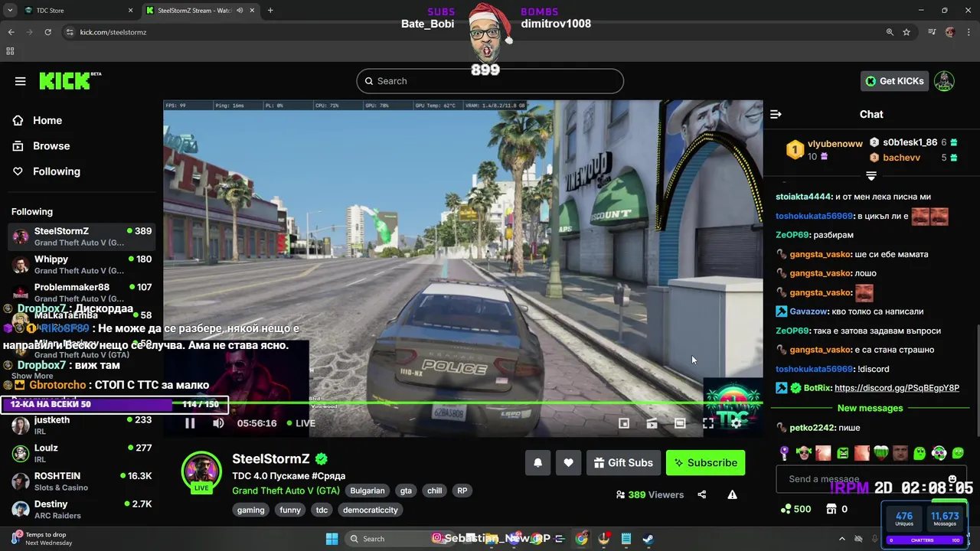Viewport: 980px width, 551px height.
Task: Click the SteelStormZ streamer avatar
Action: coord(201,472)
